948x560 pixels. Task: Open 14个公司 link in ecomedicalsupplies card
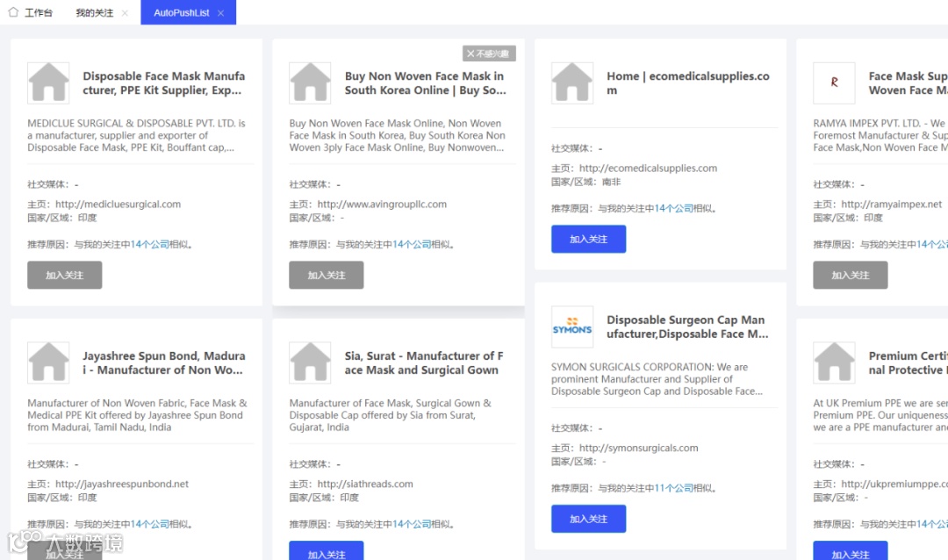(673, 208)
